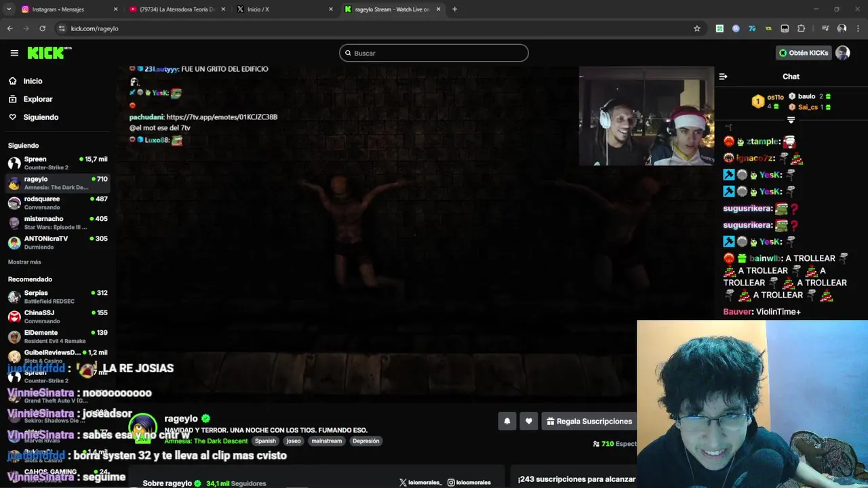
Task: Open the yellow-green extension icon
Action: 768,28
